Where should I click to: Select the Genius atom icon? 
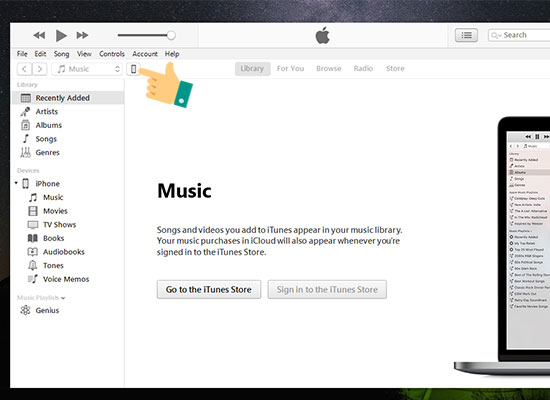[x=25, y=310]
